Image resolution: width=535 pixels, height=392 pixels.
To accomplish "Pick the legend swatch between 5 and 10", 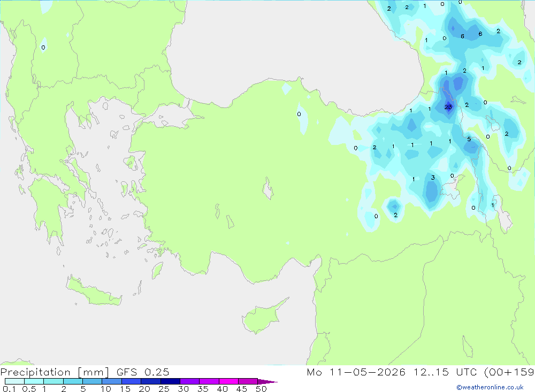I will coord(93,381).
